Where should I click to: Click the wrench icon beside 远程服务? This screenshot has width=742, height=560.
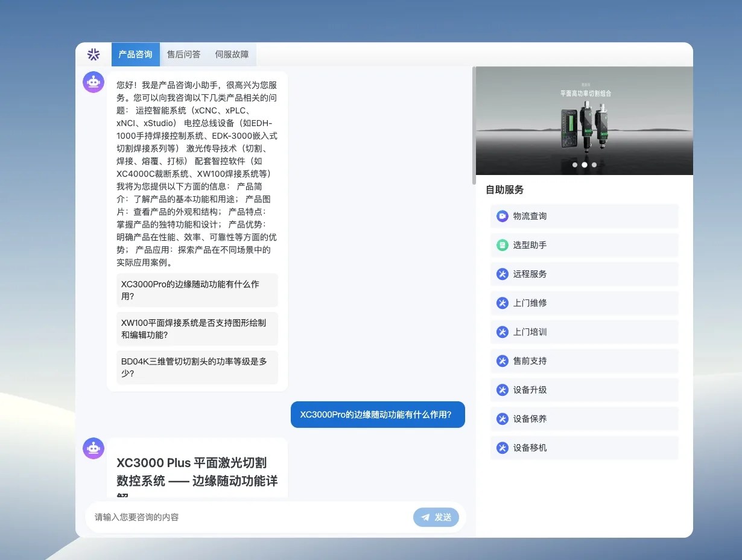pos(503,274)
